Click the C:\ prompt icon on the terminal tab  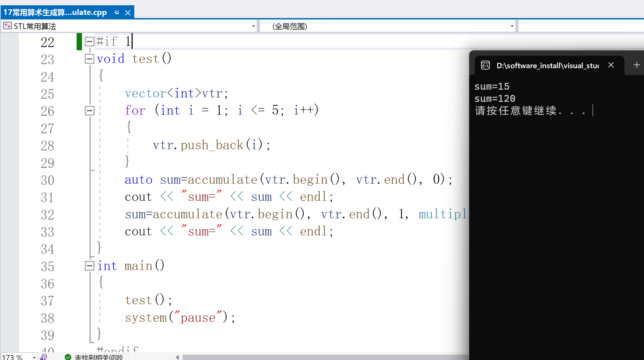pyautogui.click(x=485, y=65)
